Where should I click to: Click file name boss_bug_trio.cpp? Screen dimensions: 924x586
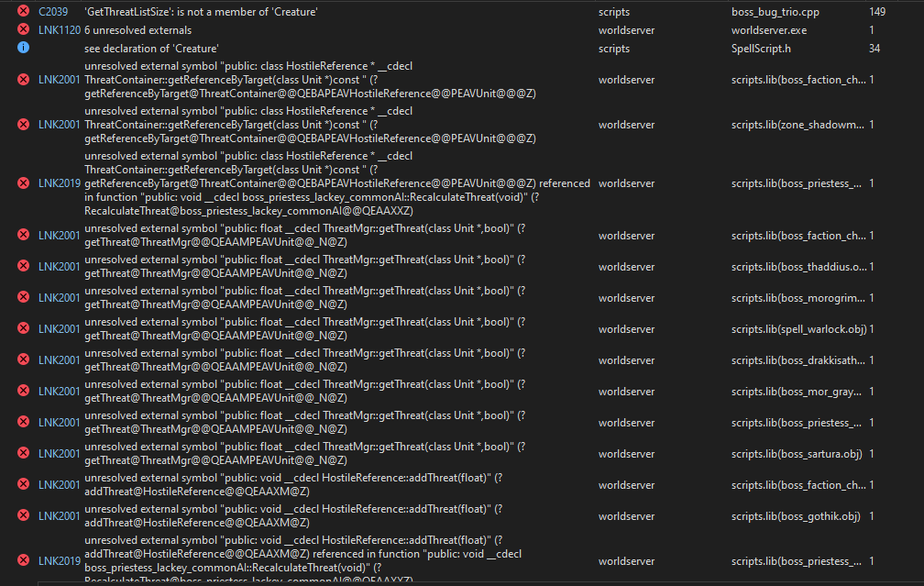[775, 12]
